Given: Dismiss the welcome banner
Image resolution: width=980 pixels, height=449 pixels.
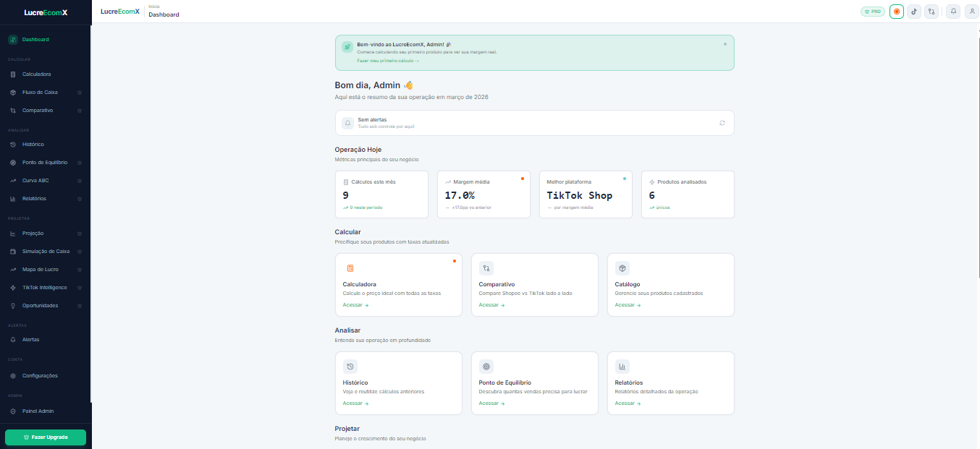Looking at the screenshot, I should [x=725, y=43].
